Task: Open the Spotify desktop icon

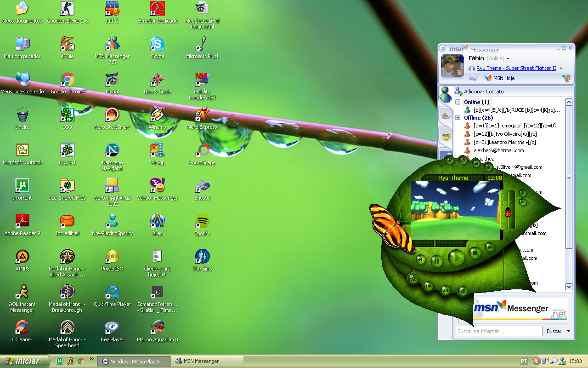Action: pos(202,221)
